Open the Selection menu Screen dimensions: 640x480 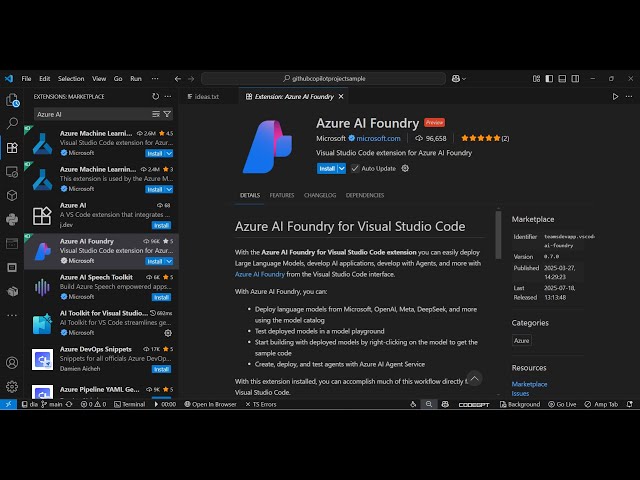click(71, 78)
